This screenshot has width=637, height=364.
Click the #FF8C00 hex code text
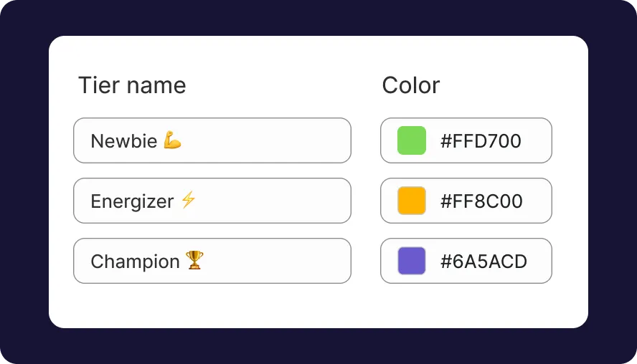[x=481, y=201]
